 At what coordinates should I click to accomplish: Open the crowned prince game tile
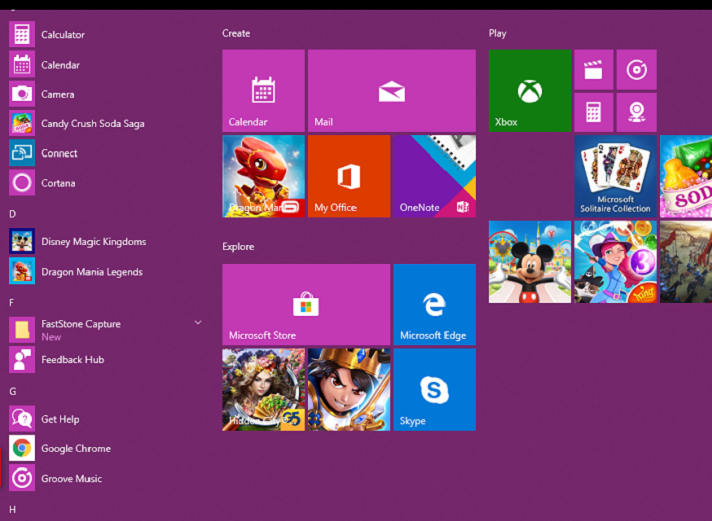pyautogui.click(x=349, y=390)
